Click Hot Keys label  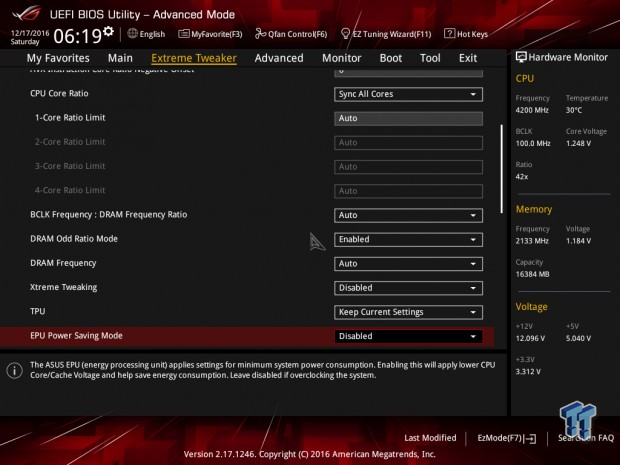(472, 34)
